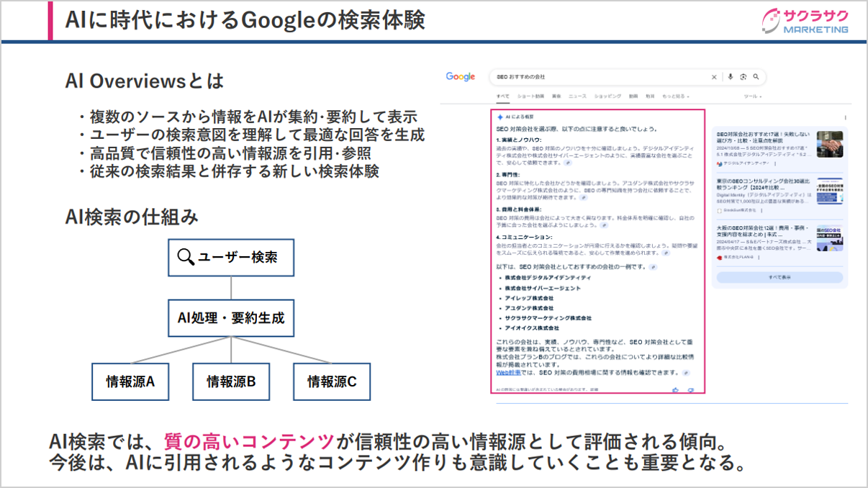This screenshot has height=488, width=868.
Task: Open source link chip after おすすめの会社の一例です
Action: click(x=652, y=267)
